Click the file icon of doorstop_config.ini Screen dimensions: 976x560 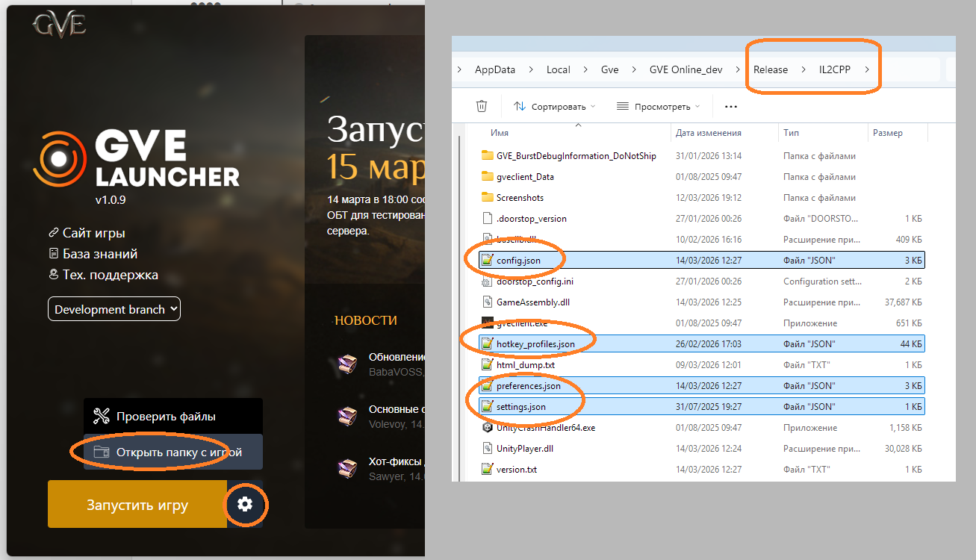pyautogui.click(x=488, y=281)
